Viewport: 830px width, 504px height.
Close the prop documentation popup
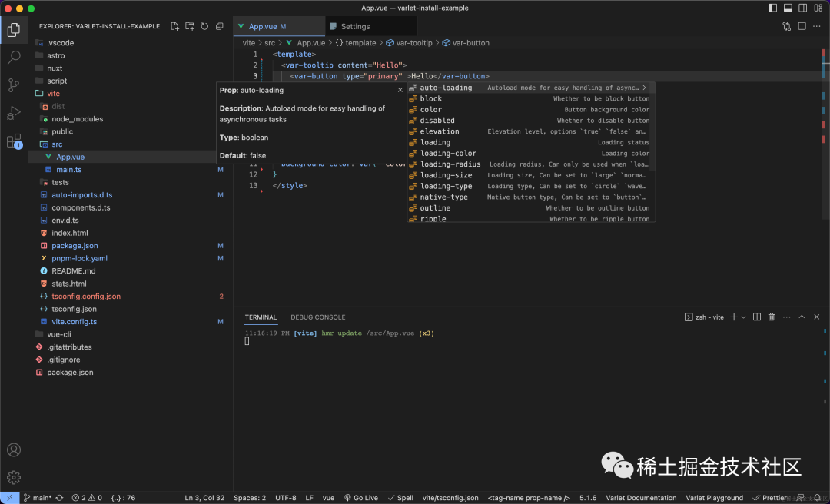click(400, 90)
